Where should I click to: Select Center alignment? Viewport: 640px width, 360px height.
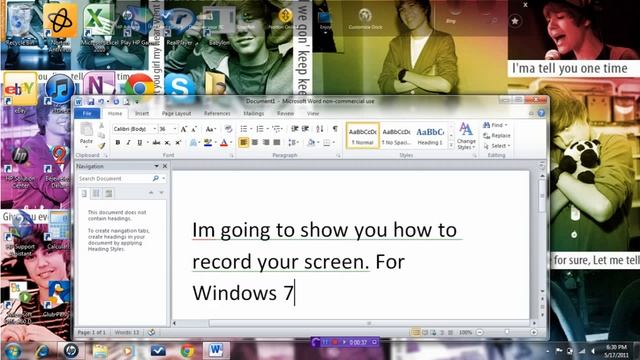coord(255,142)
